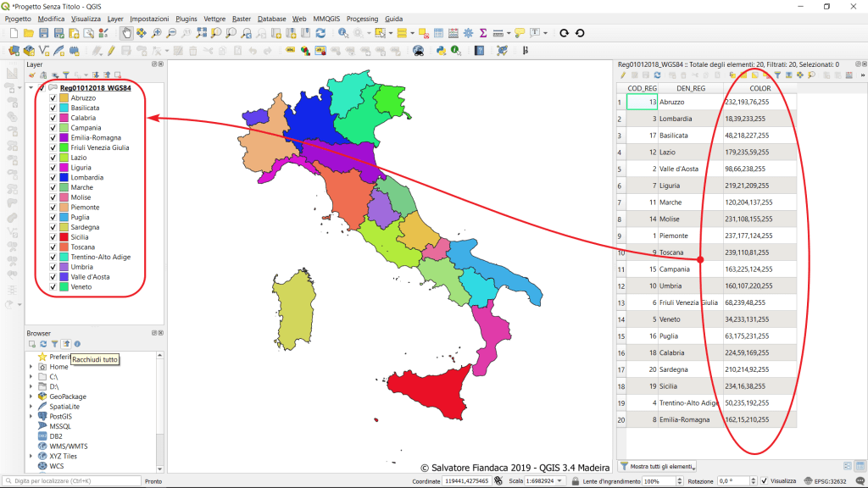Click the Zoom In magnifier tool
The image size is (868, 488).
[x=157, y=33]
